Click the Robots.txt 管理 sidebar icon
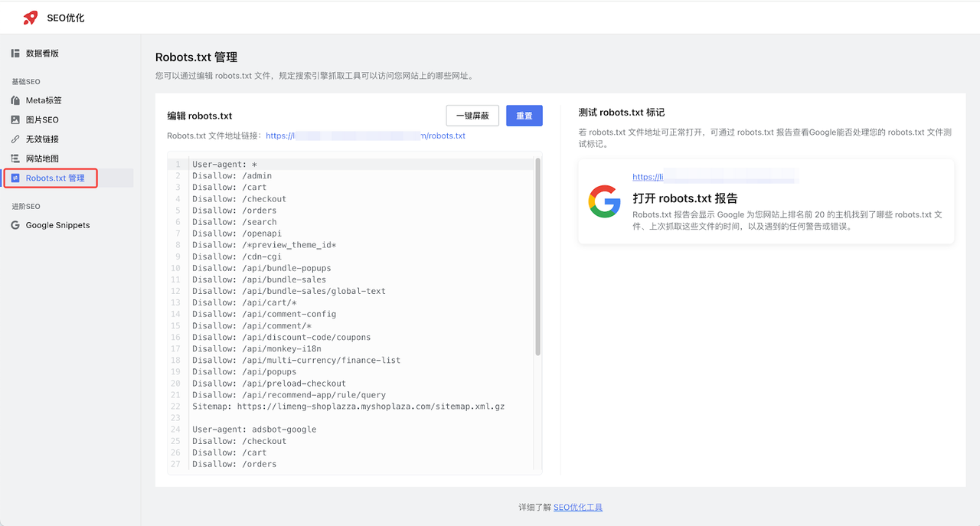This screenshot has width=980, height=526. pyautogui.click(x=16, y=178)
